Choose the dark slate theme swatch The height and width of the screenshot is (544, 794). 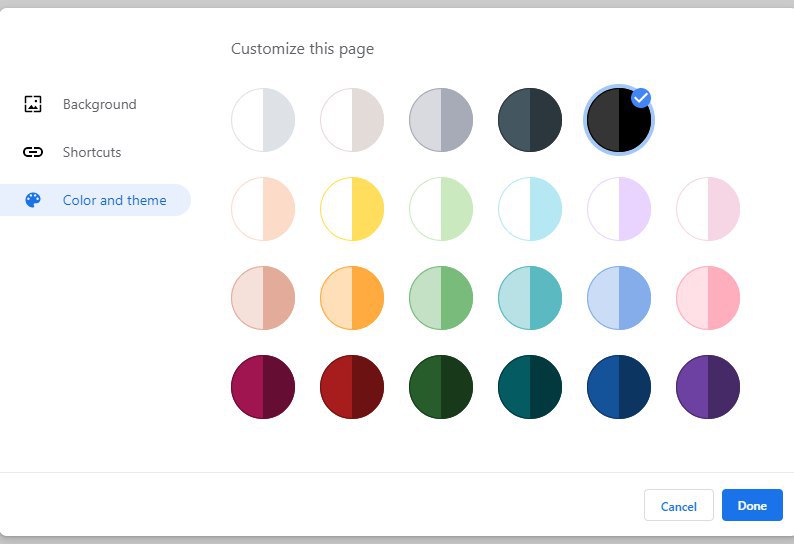pyautogui.click(x=530, y=120)
